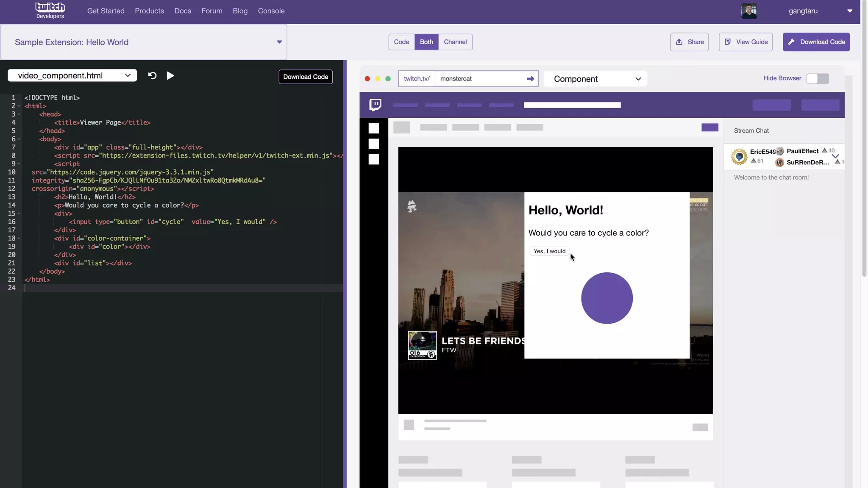Click the Twitch glitch logo in mock browser
This screenshot has height=488, width=868.
(x=375, y=105)
